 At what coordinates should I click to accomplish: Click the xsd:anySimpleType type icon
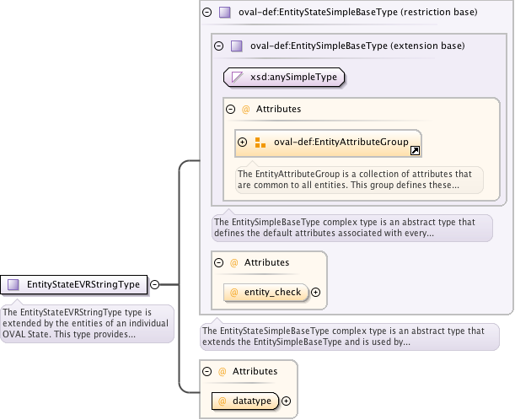(x=238, y=78)
